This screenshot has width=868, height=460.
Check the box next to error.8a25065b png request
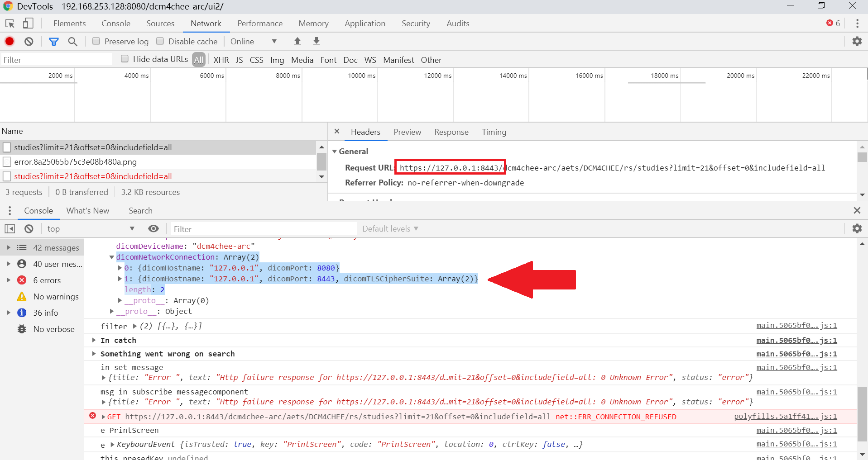click(x=7, y=161)
